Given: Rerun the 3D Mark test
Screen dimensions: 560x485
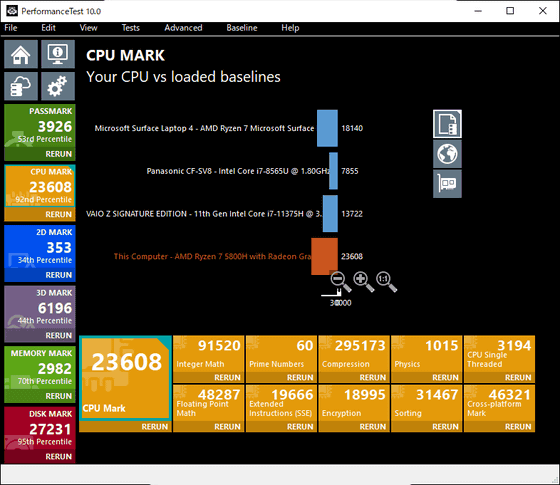Looking at the screenshot, I should (40, 335).
